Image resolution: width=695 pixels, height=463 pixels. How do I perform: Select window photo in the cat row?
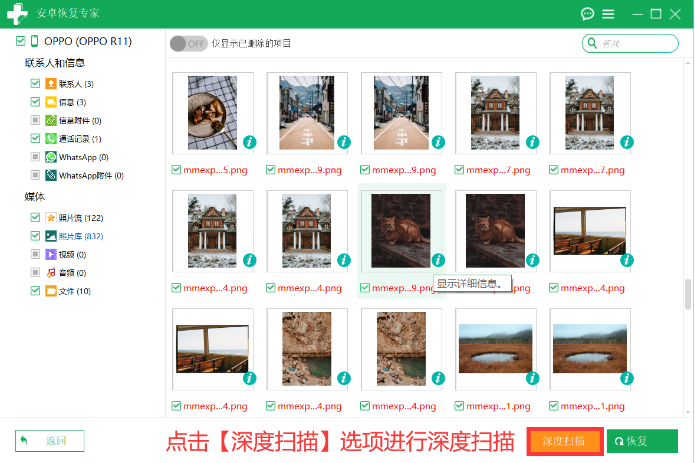590,231
